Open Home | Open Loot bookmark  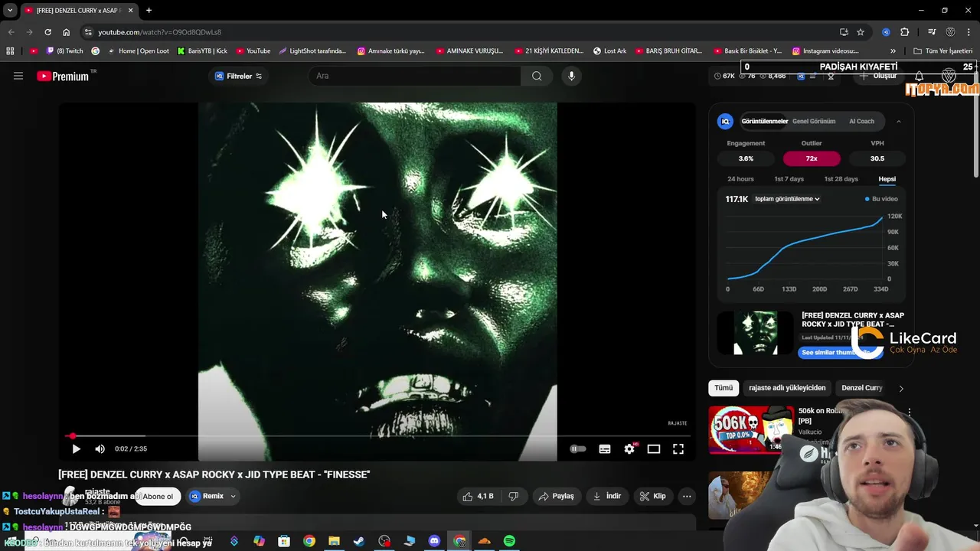click(138, 51)
